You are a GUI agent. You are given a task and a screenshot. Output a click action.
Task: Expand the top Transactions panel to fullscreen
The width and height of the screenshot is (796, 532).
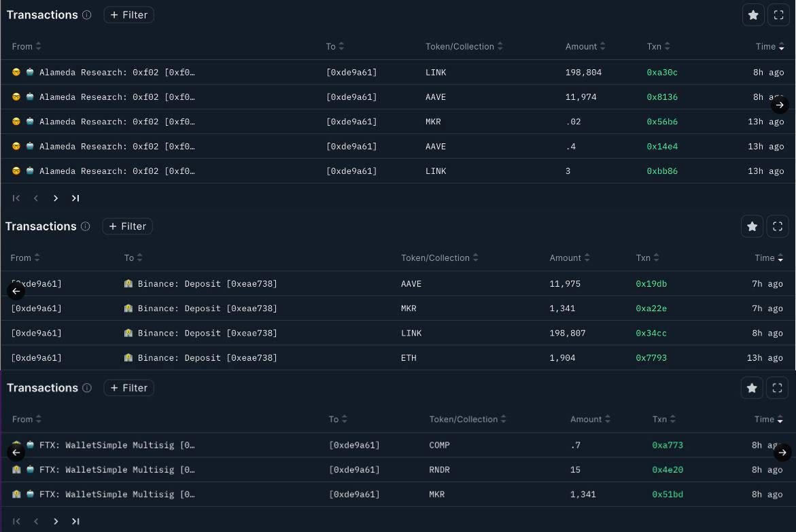(779, 15)
